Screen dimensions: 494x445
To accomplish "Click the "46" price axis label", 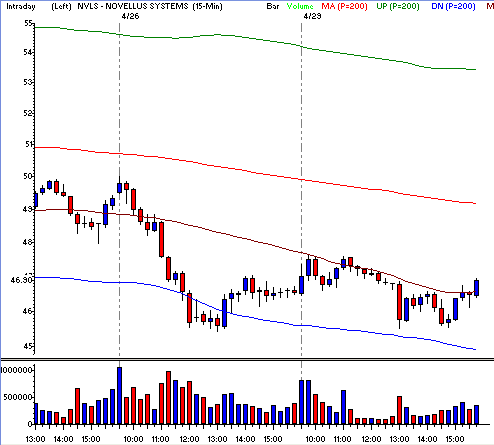I will click(28, 311).
